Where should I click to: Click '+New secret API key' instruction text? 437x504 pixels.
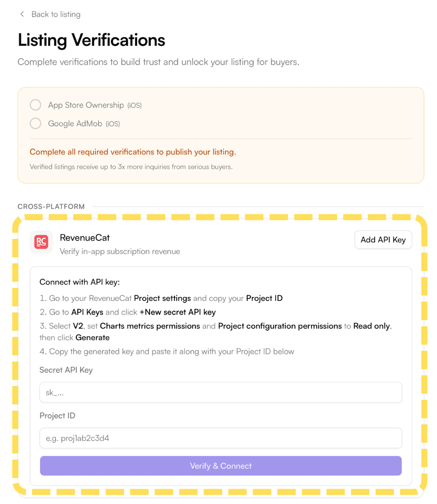pyautogui.click(x=178, y=312)
